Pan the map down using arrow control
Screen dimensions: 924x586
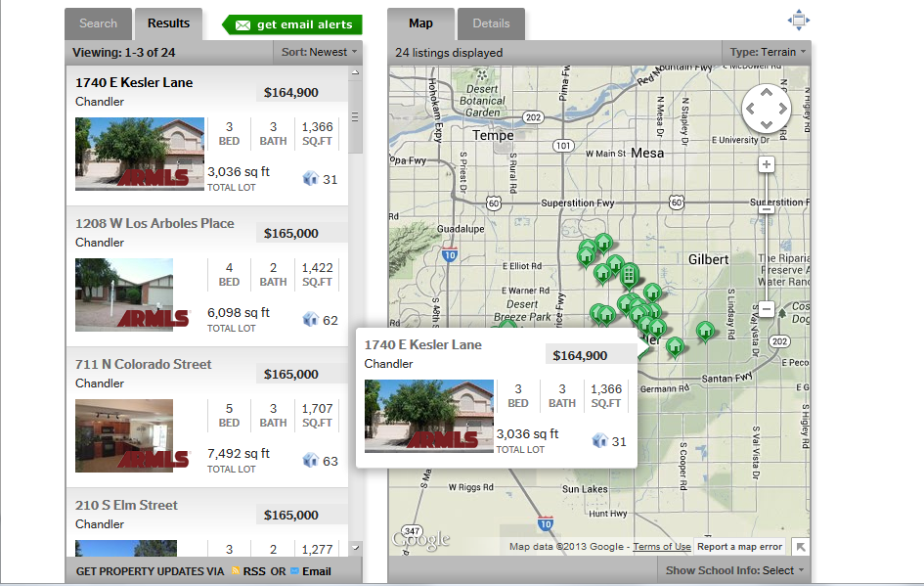[766, 124]
